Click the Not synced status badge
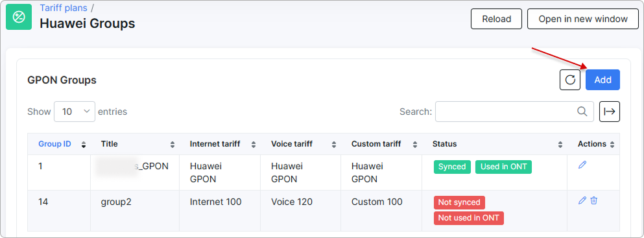The image size is (644, 238). point(459,202)
